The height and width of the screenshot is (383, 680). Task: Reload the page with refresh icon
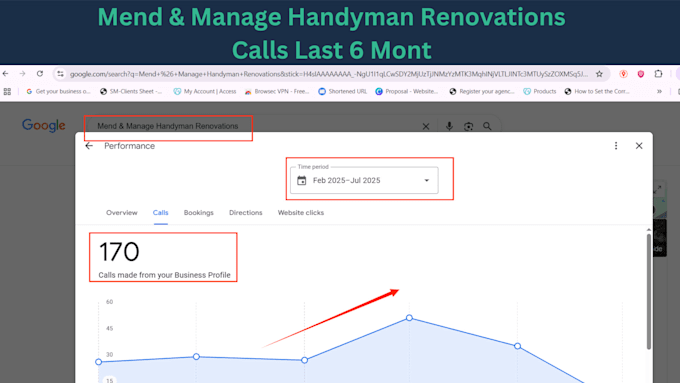click(x=40, y=74)
